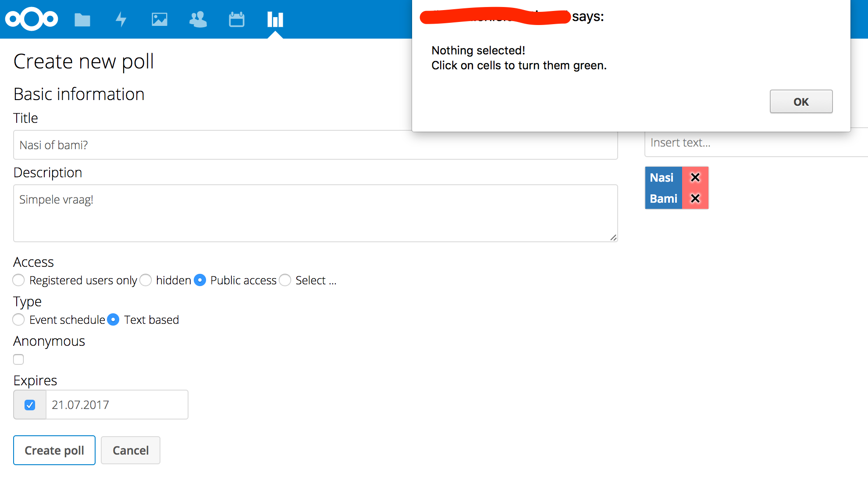The width and height of the screenshot is (868, 502).
Task: Click the Bami poll option label
Action: click(664, 198)
